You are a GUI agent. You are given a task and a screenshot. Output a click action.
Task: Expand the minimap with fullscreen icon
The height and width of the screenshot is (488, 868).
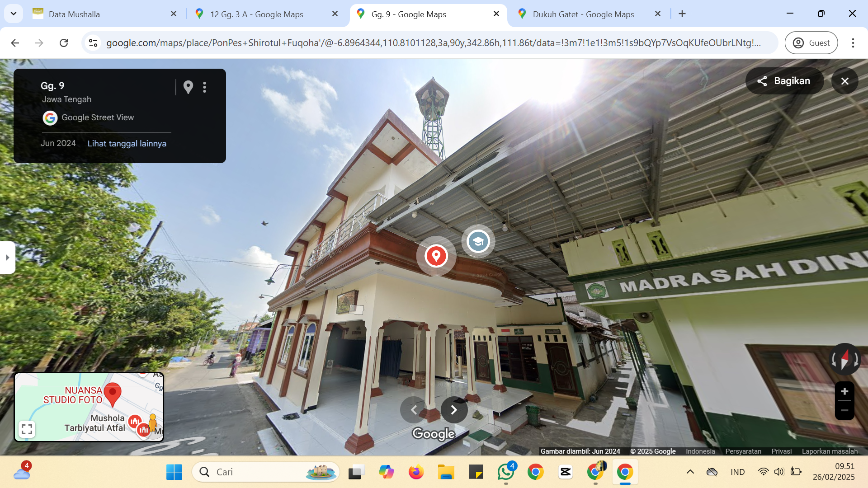tap(27, 429)
